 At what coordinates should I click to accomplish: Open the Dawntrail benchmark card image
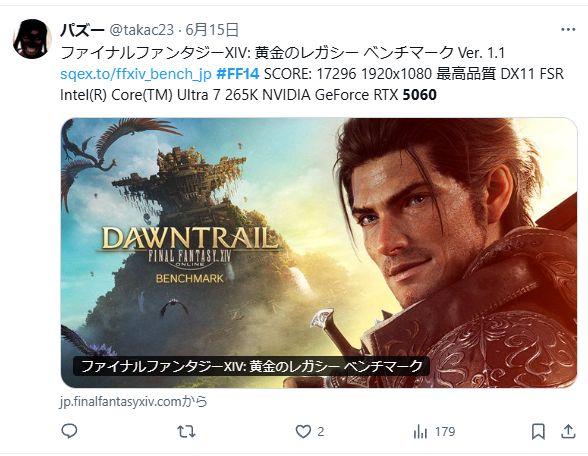point(319,253)
